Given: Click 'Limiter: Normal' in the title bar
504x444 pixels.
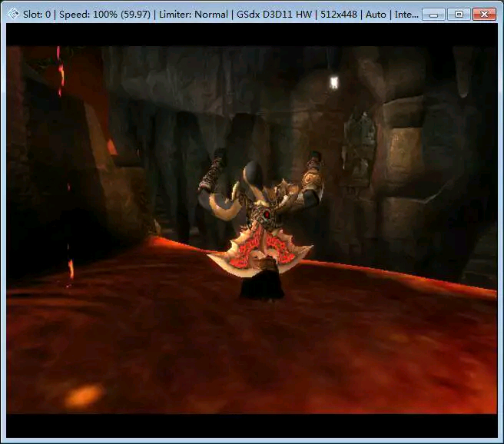Looking at the screenshot, I should coord(194,15).
